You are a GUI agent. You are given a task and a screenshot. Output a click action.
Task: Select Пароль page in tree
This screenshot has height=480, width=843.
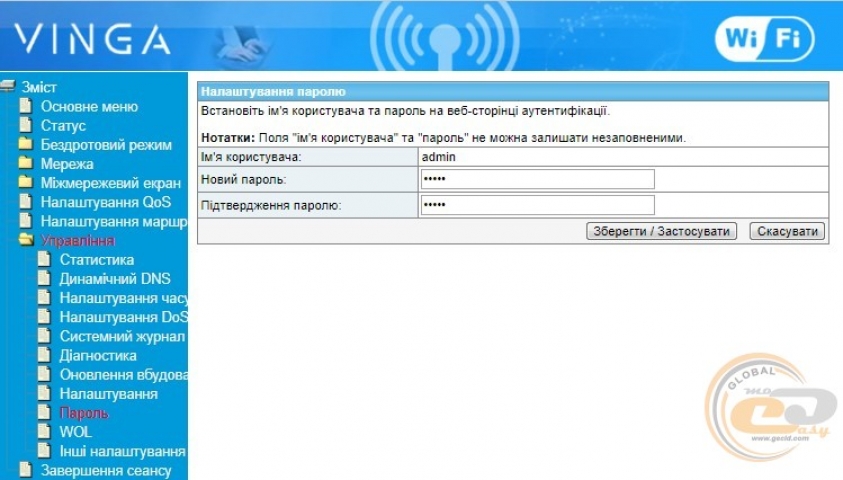pyautogui.click(x=84, y=413)
